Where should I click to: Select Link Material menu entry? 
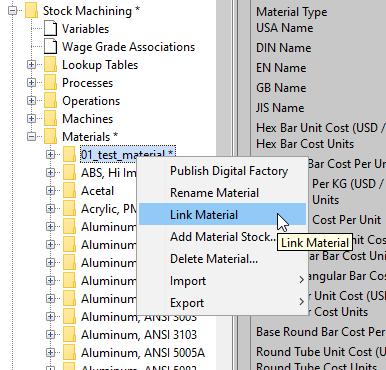click(x=222, y=215)
